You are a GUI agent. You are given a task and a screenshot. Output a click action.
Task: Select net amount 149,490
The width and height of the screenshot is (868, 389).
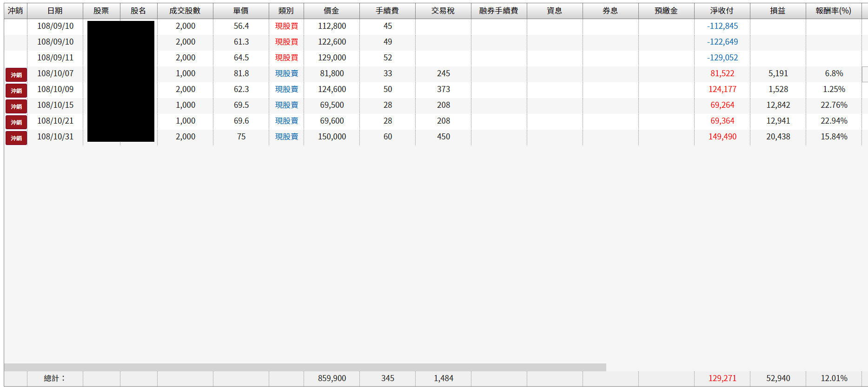point(722,137)
